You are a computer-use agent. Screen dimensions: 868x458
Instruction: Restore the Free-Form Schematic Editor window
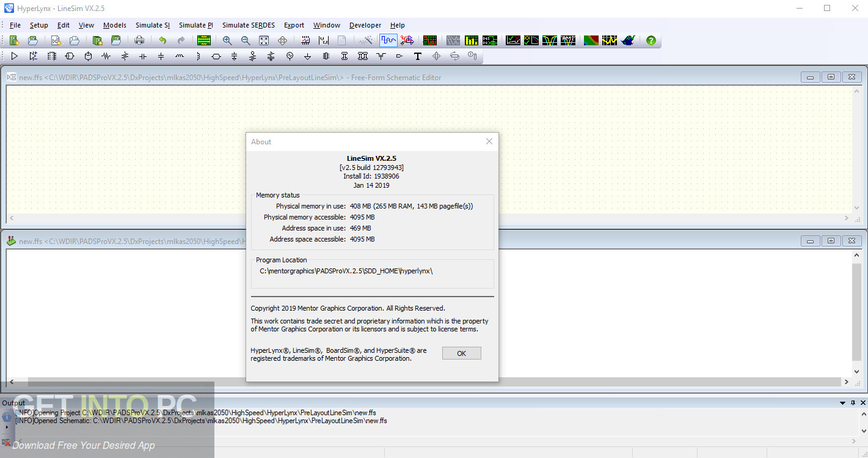tap(831, 77)
